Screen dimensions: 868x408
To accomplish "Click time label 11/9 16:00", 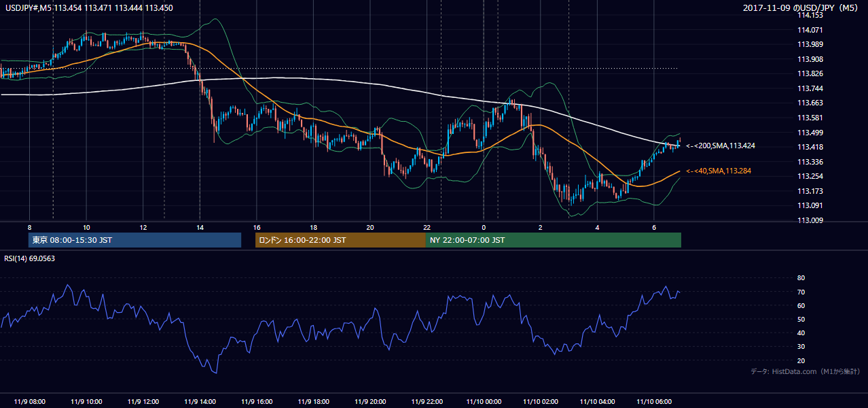I will (257, 401).
